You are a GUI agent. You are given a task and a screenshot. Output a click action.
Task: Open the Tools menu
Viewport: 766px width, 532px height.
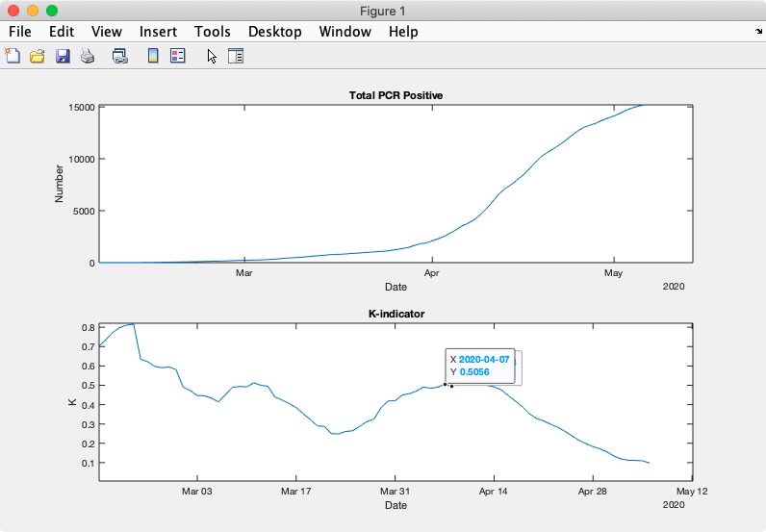212,32
